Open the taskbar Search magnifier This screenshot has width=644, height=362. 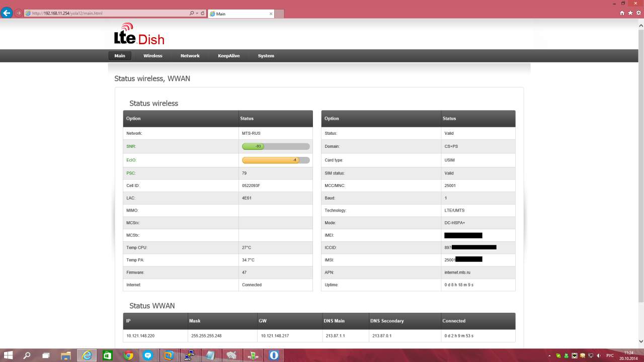tap(27, 355)
